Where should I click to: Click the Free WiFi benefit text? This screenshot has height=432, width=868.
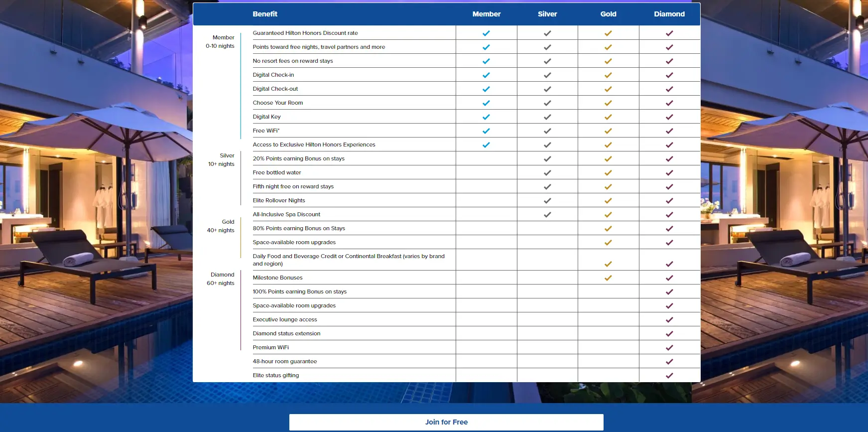coord(266,131)
